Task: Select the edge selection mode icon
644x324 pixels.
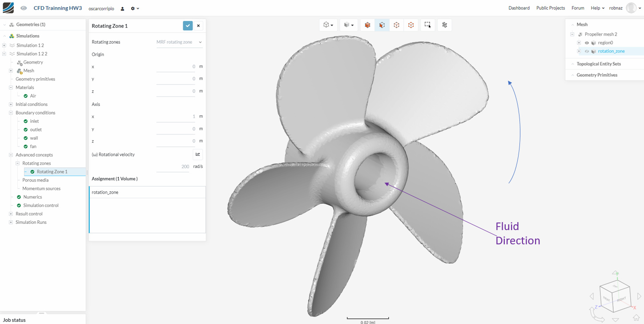Action: click(x=396, y=25)
